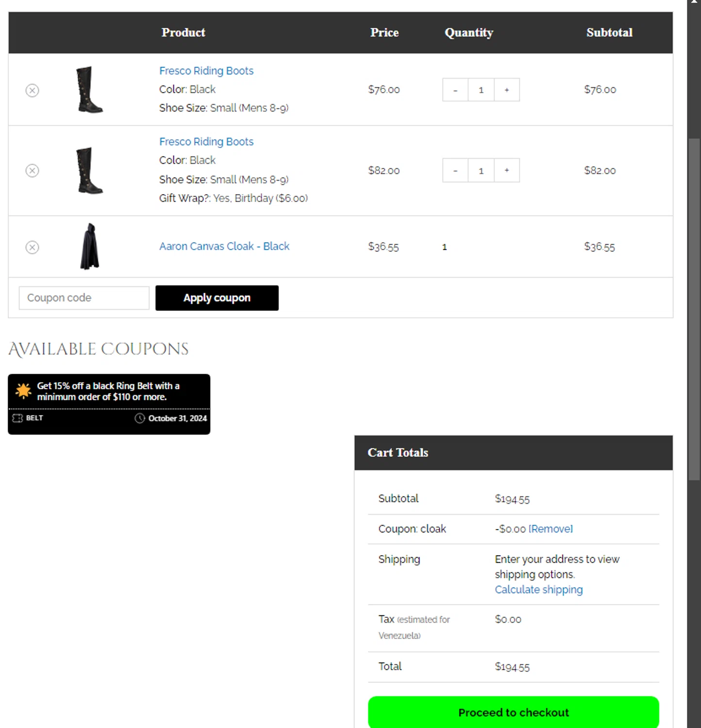This screenshot has height=728, width=701.
Task: Open first Fresco Riding Boots thumbnail image
Action: pyautogui.click(x=90, y=90)
